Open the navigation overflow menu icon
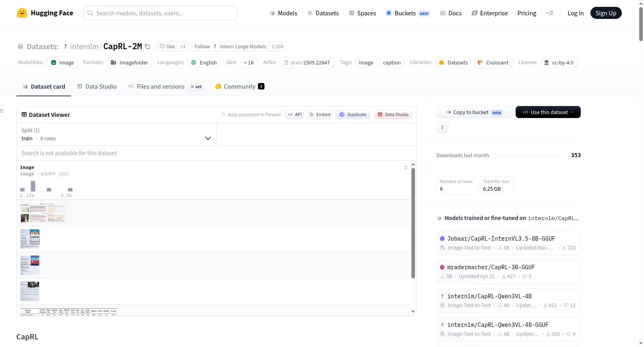 click(549, 13)
